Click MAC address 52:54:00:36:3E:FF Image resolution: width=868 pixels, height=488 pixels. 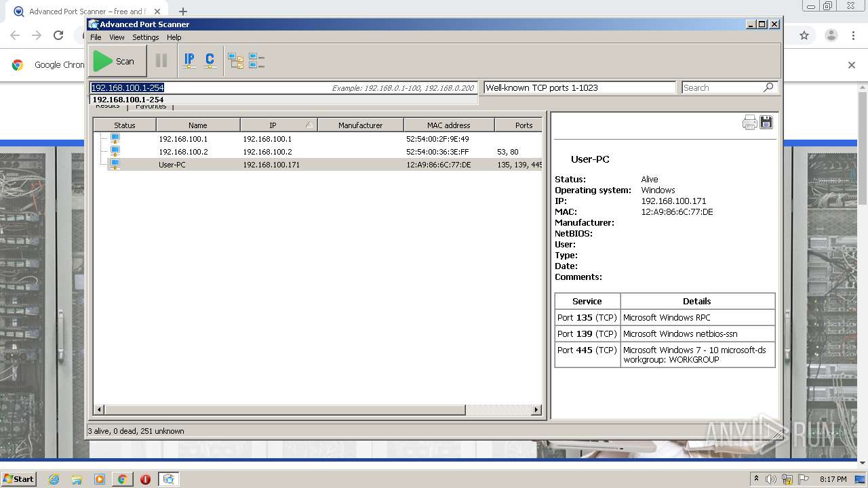click(x=437, y=152)
